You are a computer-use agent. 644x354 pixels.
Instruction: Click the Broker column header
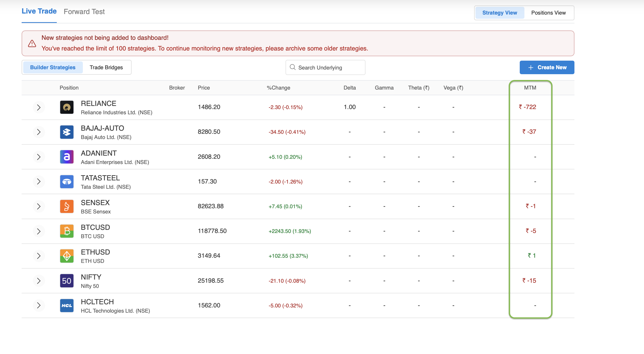pos(177,88)
